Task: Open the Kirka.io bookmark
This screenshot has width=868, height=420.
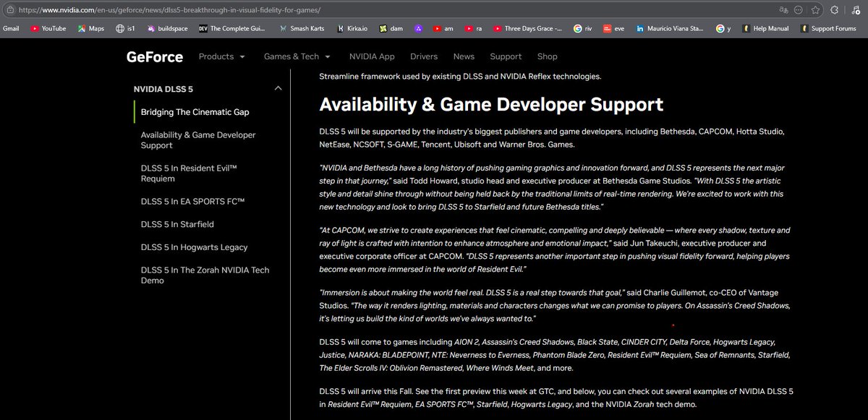Action: (352, 28)
